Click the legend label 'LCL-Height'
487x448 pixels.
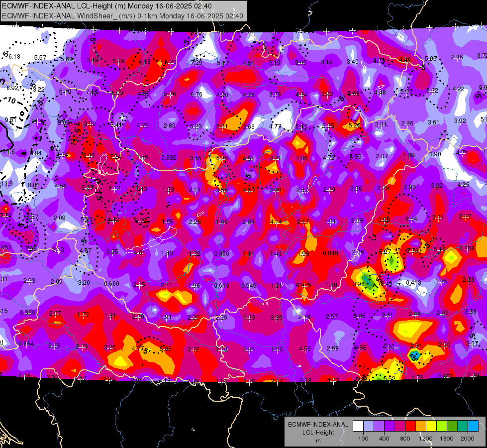(x=318, y=433)
